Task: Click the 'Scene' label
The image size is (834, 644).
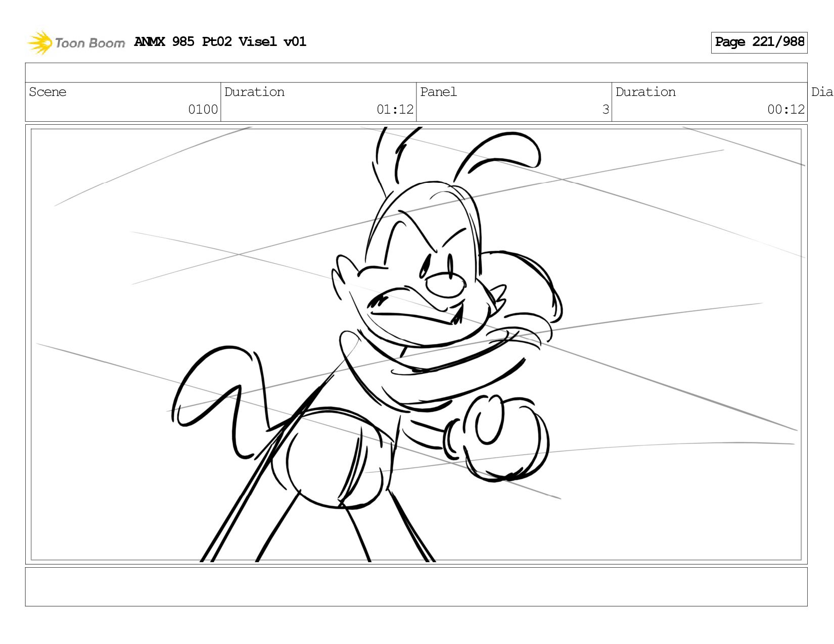Action: [48, 92]
